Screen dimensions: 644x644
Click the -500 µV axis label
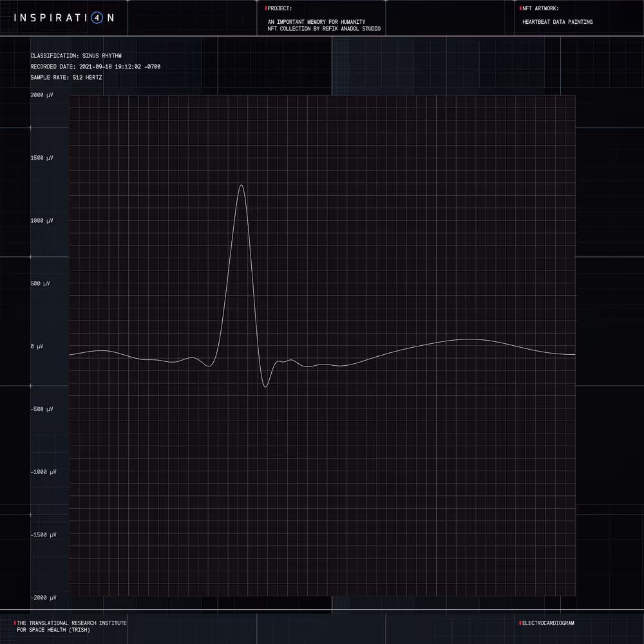tap(42, 409)
